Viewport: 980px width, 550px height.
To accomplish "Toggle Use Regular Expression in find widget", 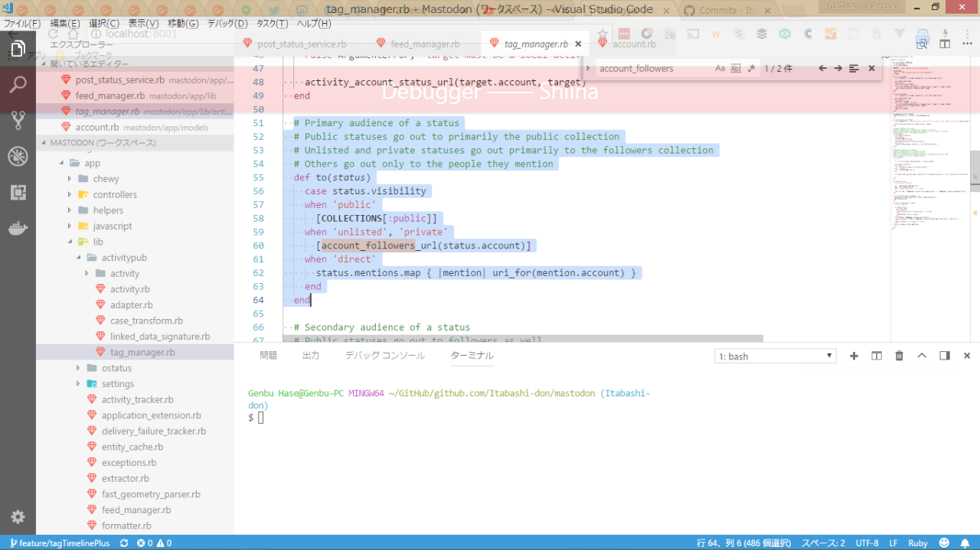I will click(x=751, y=68).
